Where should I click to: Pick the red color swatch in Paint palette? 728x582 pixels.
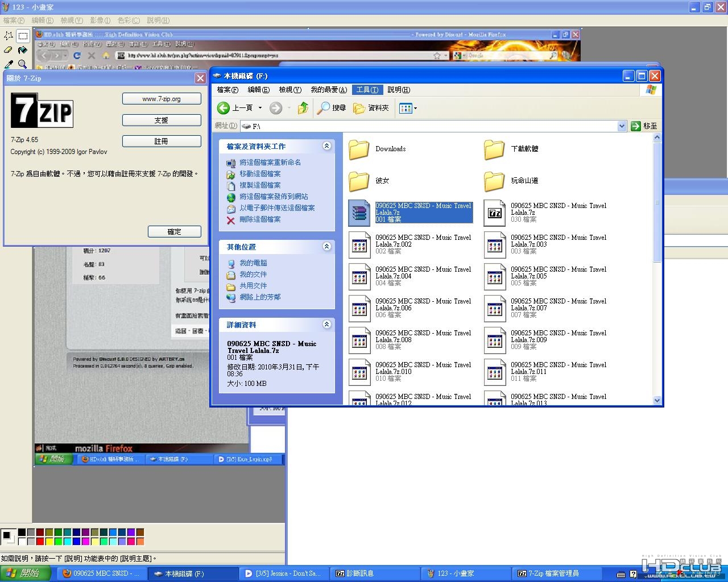point(40,542)
